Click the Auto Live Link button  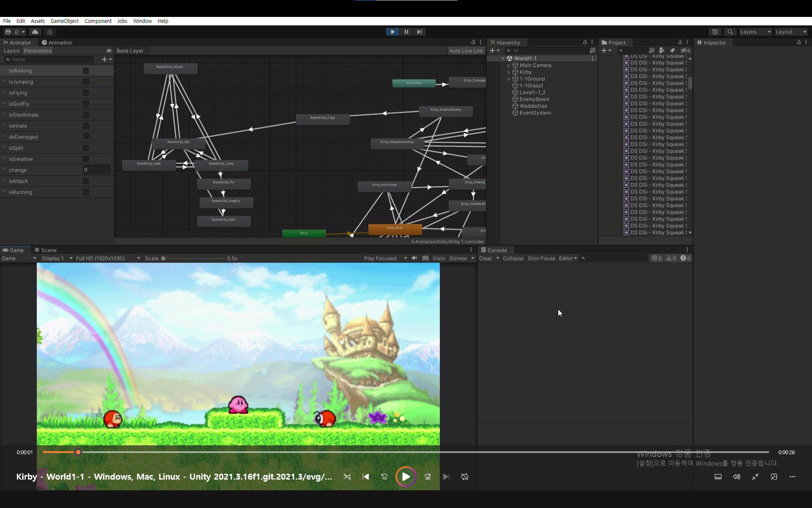point(466,51)
